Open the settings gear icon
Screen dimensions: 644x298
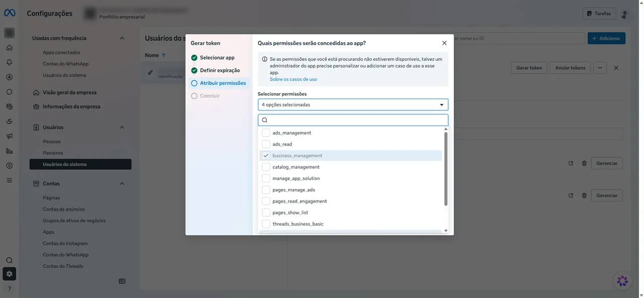(x=9, y=274)
